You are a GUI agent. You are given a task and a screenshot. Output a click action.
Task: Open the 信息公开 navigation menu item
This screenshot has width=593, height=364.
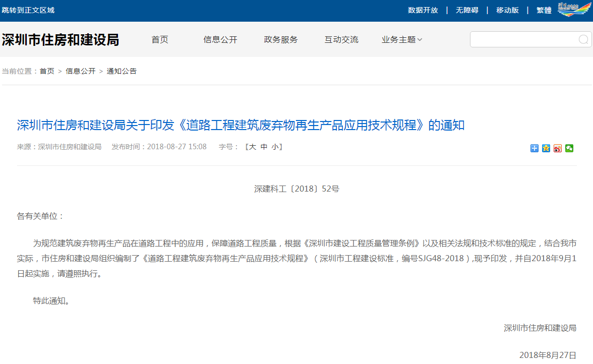click(x=220, y=40)
